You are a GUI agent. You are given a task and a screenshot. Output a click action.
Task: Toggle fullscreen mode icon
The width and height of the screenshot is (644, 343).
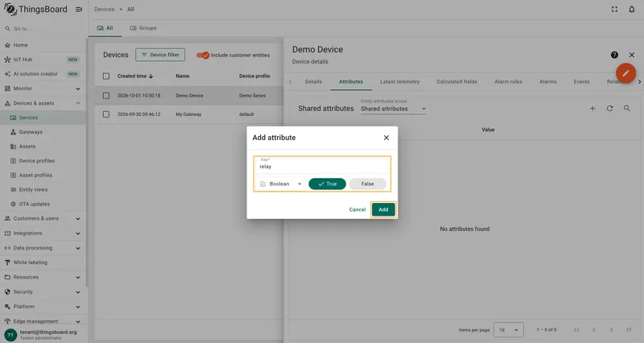614,9
